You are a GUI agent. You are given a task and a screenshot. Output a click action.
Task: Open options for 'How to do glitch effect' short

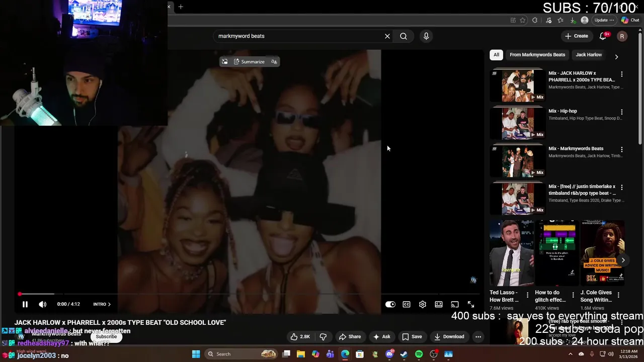(573, 295)
